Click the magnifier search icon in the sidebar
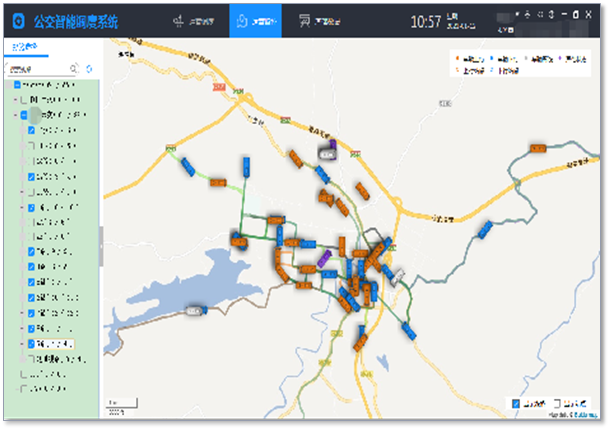The image size is (610, 430). point(74,70)
